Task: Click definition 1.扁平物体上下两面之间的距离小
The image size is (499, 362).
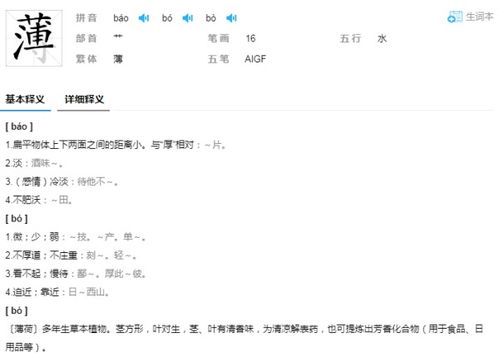Action: [116, 145]
